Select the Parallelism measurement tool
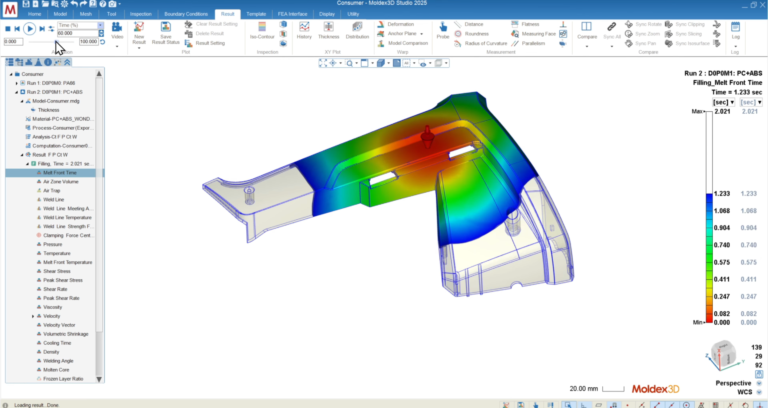This screenshot has height=408, width=768. (528, 43)
